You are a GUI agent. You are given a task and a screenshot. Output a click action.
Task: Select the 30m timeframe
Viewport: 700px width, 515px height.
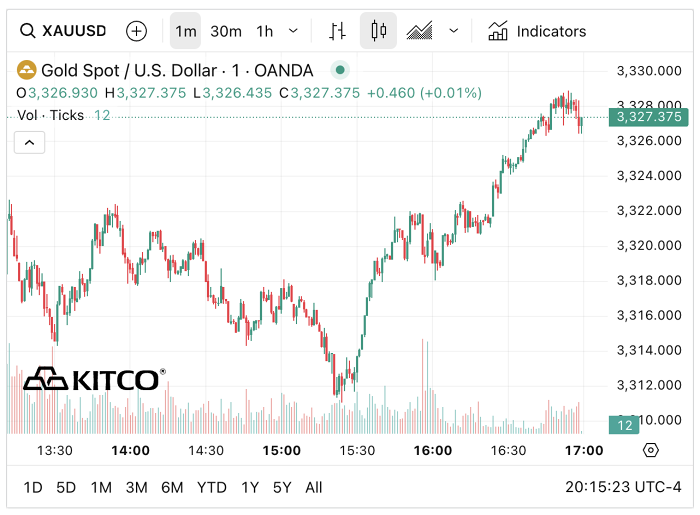click(x=226, y=31)
